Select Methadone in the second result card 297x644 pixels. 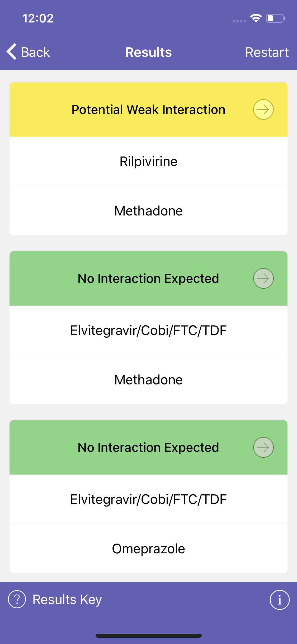(148, 380)
